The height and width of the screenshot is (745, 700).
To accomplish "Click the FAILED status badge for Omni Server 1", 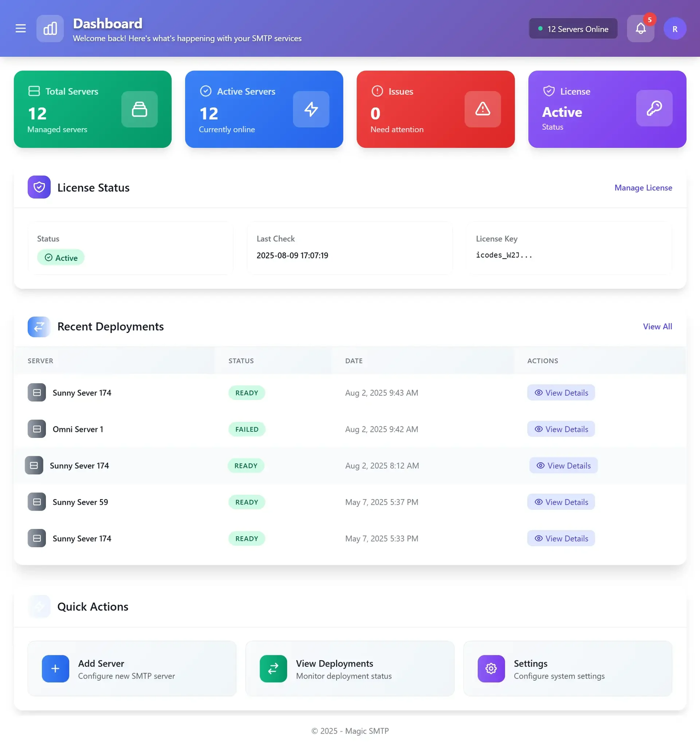I will [247, 429].
